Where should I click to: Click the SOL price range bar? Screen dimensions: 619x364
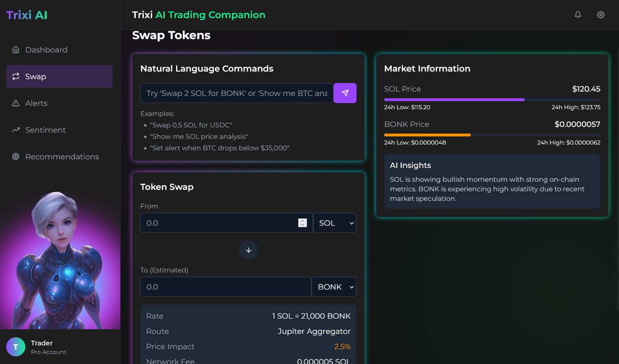(x=492, y=99)
